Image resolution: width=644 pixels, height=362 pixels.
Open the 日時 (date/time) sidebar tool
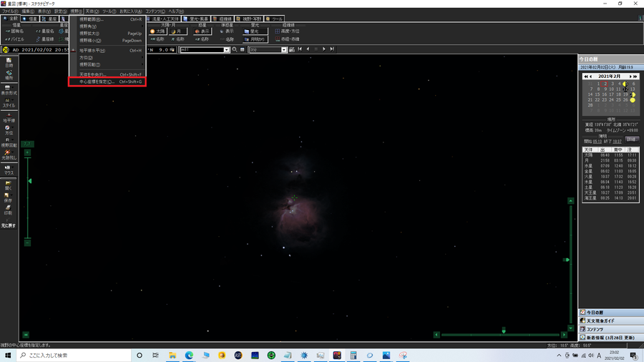[x=9, y=62]
